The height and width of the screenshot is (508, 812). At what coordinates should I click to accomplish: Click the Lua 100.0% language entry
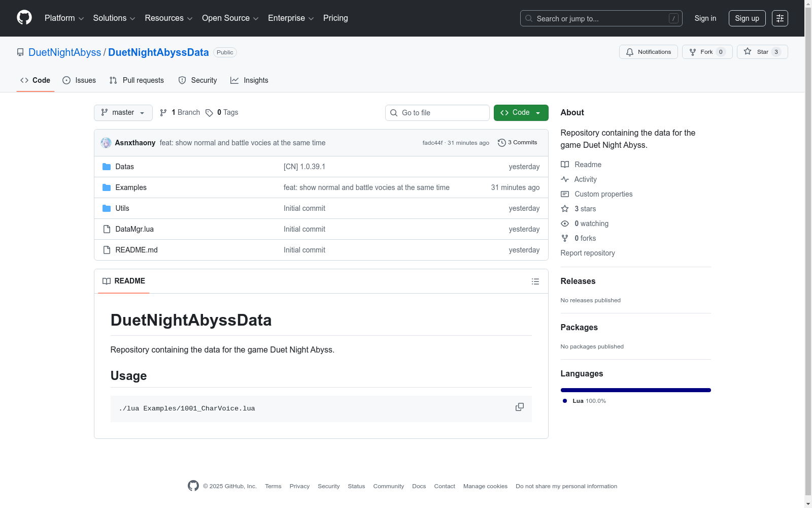point(585,401)
